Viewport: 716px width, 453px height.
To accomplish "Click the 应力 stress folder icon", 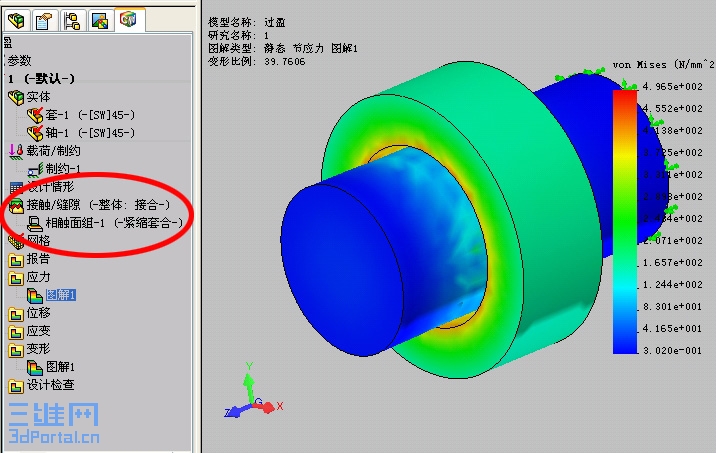I will (16, 278).
